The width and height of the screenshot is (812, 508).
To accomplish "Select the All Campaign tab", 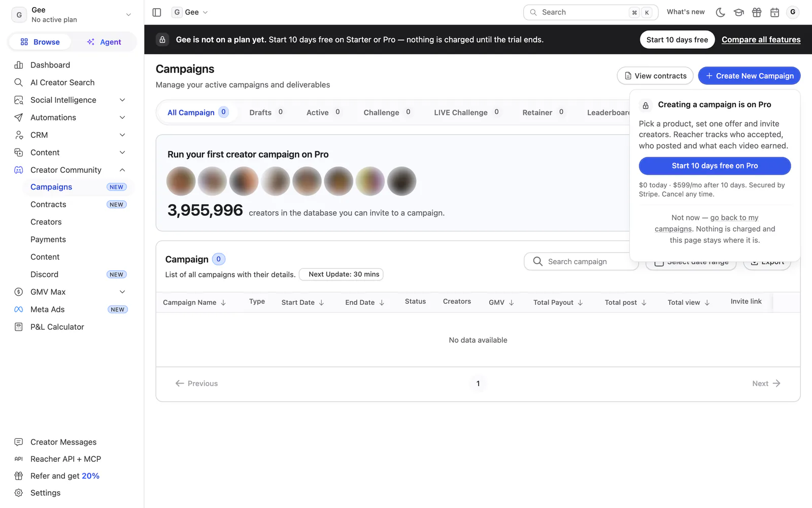I will click(198, 112).
